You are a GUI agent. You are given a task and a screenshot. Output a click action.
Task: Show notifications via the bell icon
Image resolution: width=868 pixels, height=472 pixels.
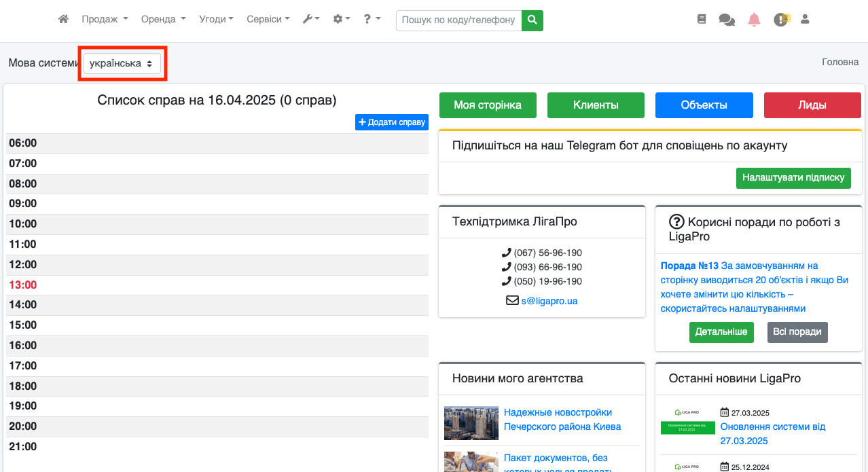click(754, 20)
